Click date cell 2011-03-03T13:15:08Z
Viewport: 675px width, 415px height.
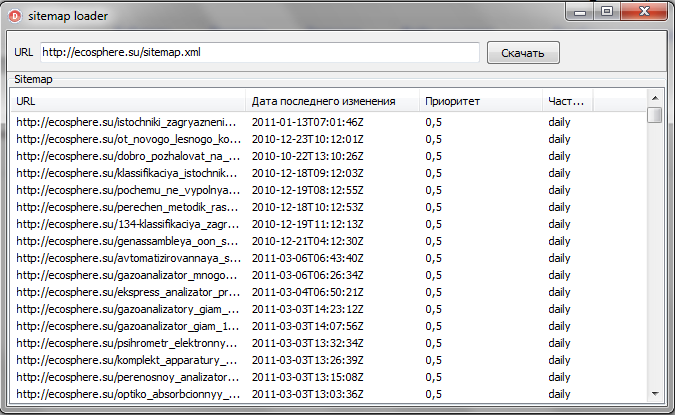307,377
